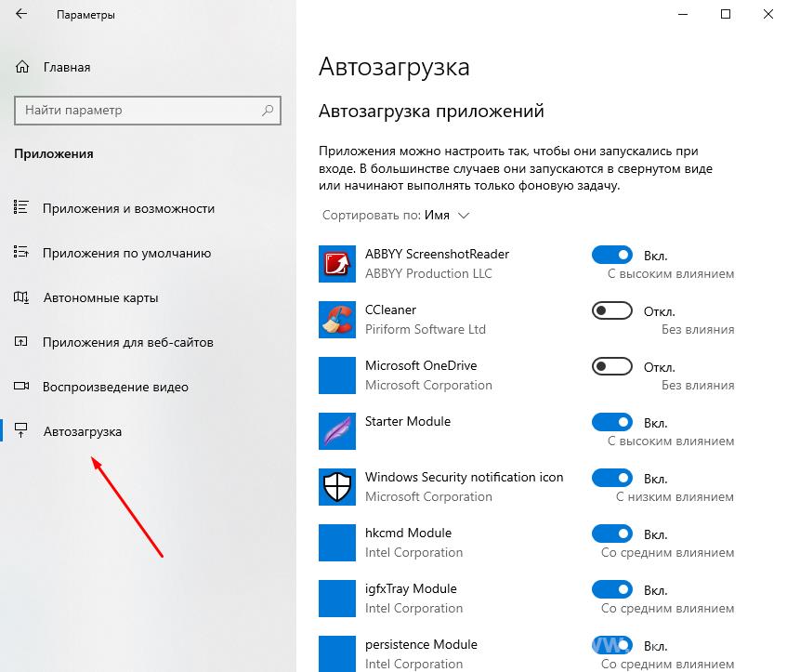
Task: Click the Starter Module feather icon
Action: click(x=337, y=431)
